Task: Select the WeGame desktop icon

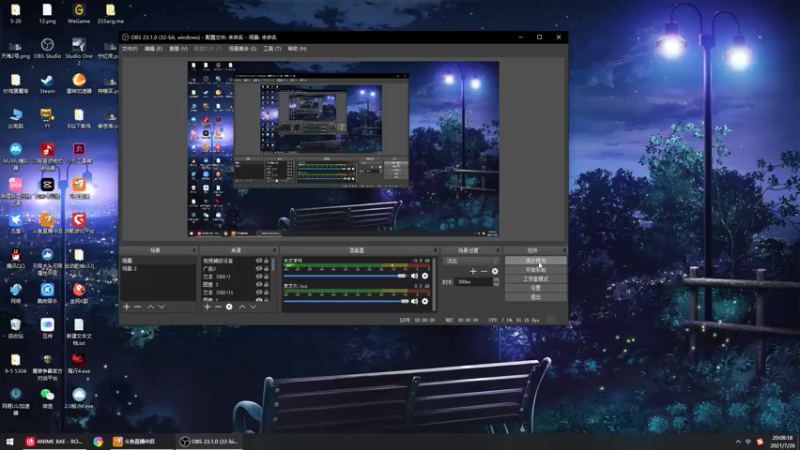Action: [x=79, y=14]
